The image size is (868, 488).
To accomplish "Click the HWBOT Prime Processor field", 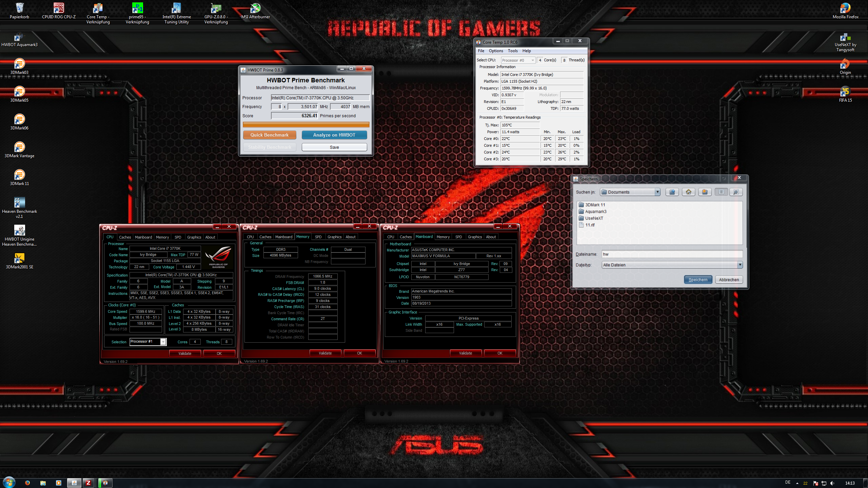I will click(x=320, y=98).
